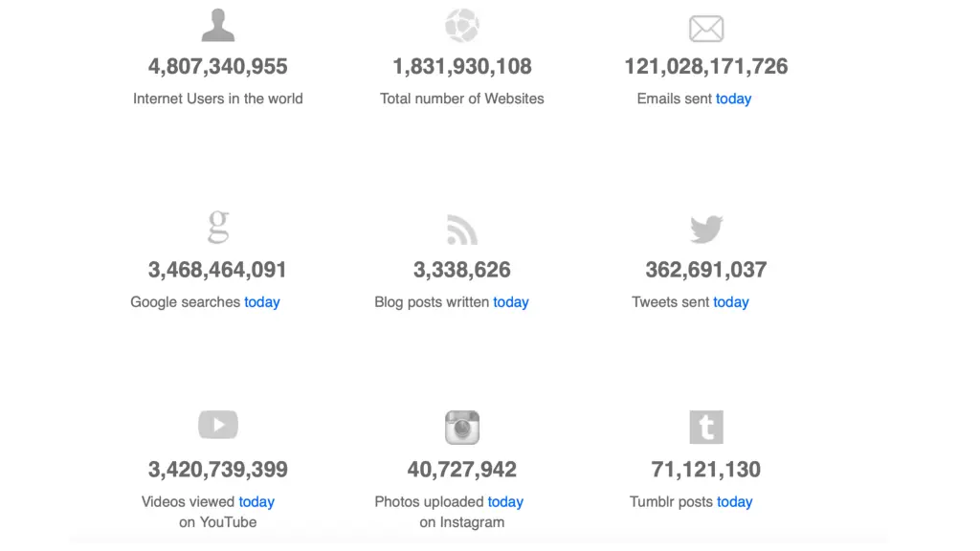Open the today link after Blog posts written
980x551 pixels.
[511, 302]
